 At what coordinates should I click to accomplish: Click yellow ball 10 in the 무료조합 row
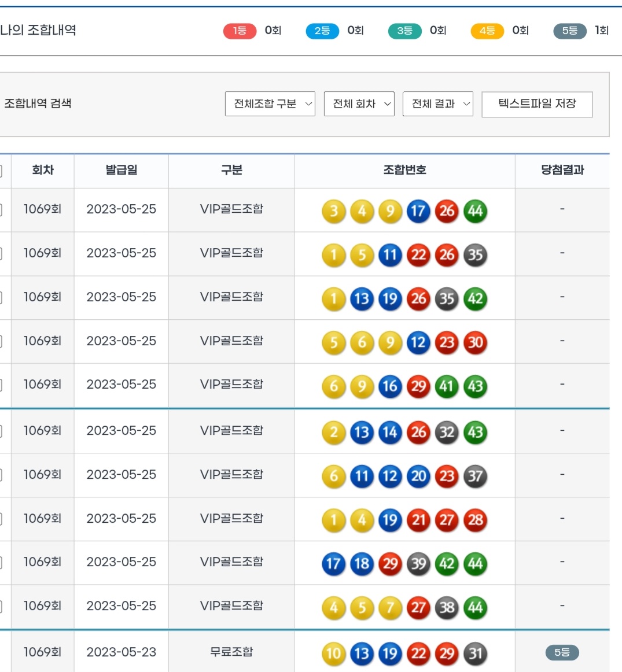point(334,654)
